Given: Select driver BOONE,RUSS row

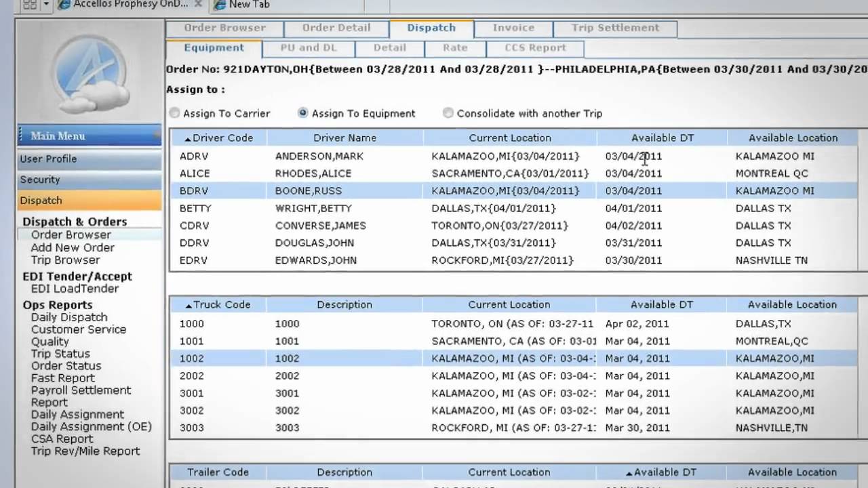Looking at the screenshot, I should [x=514, y=191].
